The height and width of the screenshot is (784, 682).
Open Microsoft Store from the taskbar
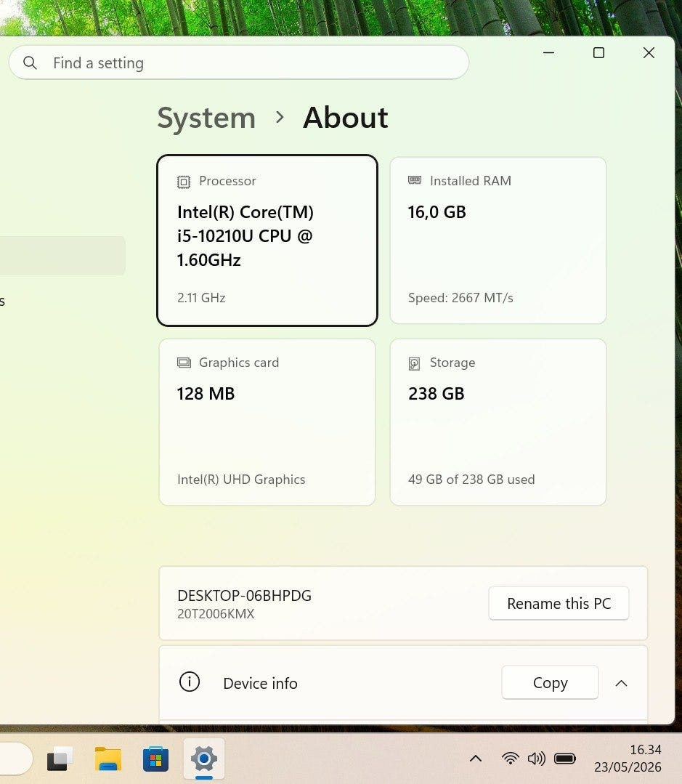coord(155,759)
